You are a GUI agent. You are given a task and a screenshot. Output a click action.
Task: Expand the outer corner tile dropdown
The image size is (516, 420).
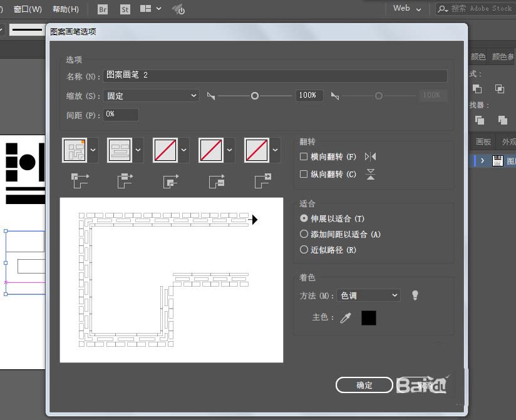tap(93, 150)
